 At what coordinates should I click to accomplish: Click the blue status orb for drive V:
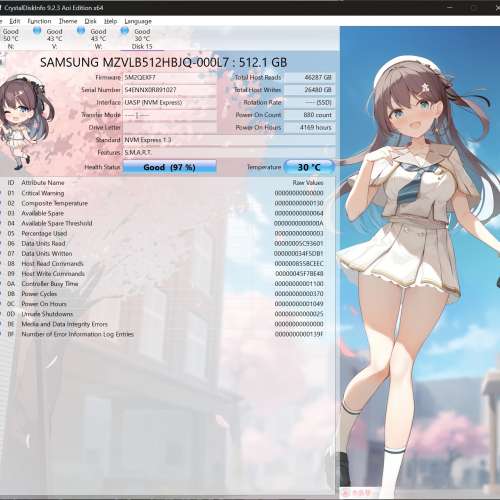tap(37, 31)
